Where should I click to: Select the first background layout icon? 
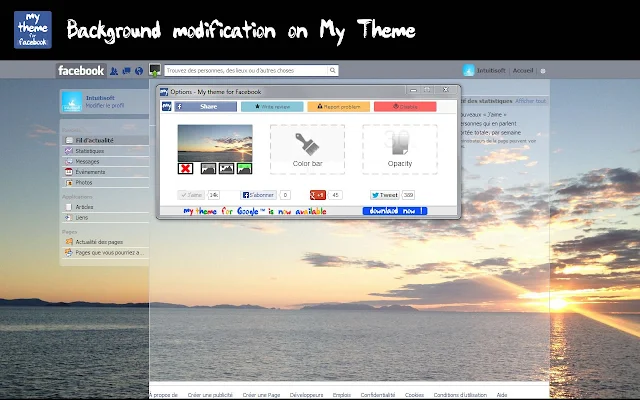[208, 168]
